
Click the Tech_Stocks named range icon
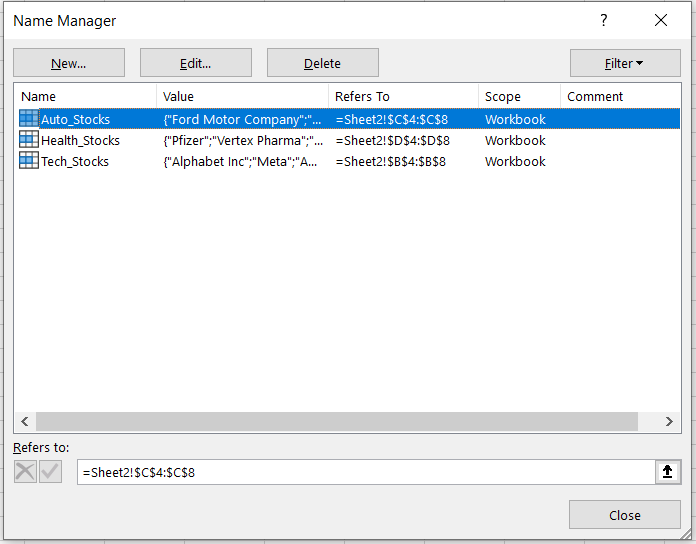click(x=29, y=161)
